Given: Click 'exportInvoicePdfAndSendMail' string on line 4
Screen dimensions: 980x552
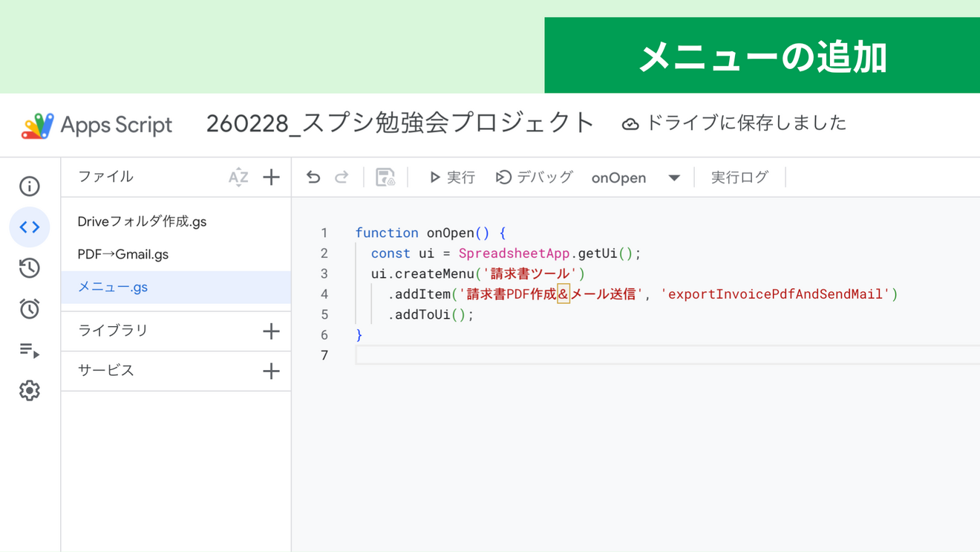Looking at the screenshot, I should pos(775,294).
